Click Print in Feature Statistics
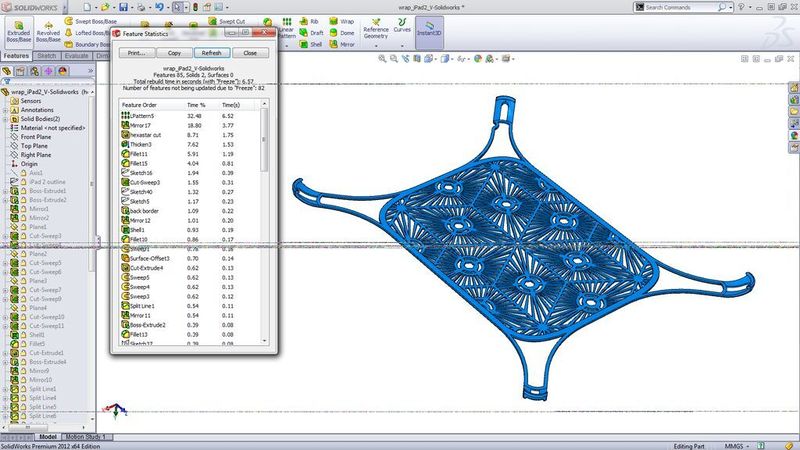 pos(137,53)
